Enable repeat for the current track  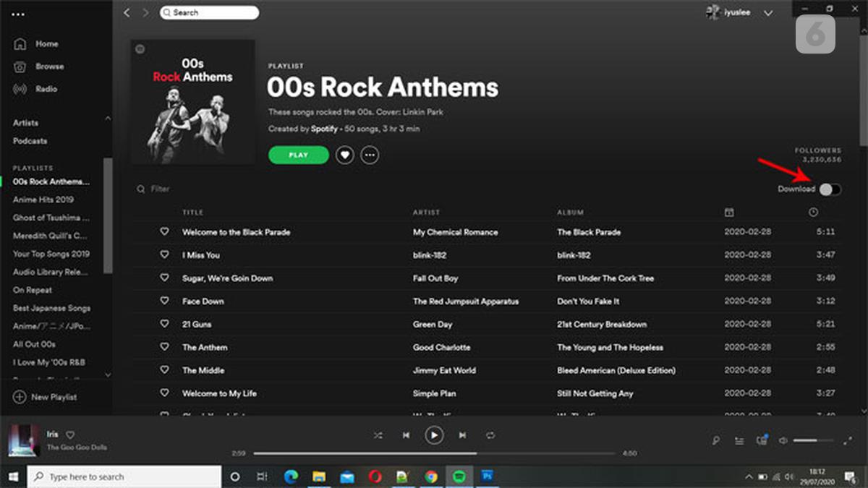click(490, 435)
